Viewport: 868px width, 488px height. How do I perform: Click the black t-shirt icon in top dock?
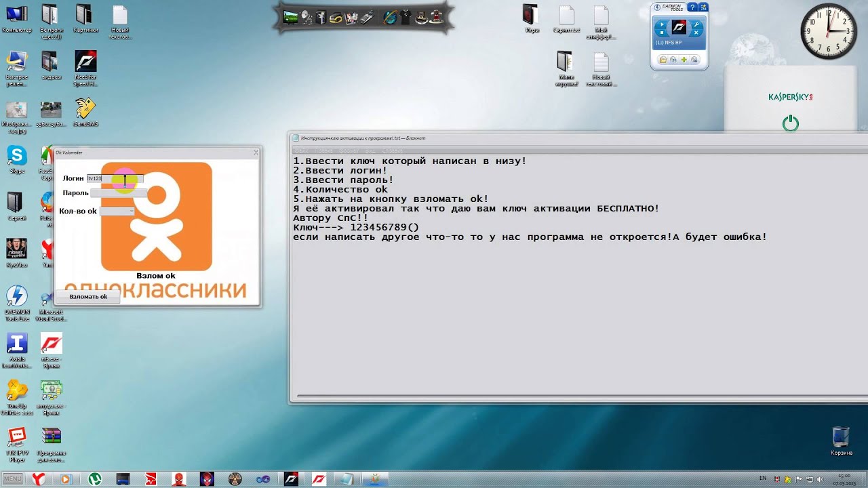[x=404, y=18]
